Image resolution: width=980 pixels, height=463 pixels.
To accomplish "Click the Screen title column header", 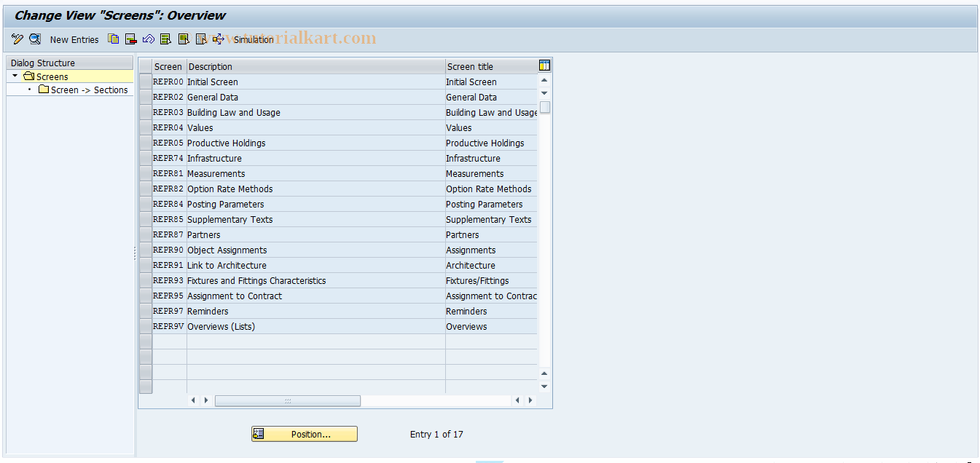I will click(x=491, y=66).
